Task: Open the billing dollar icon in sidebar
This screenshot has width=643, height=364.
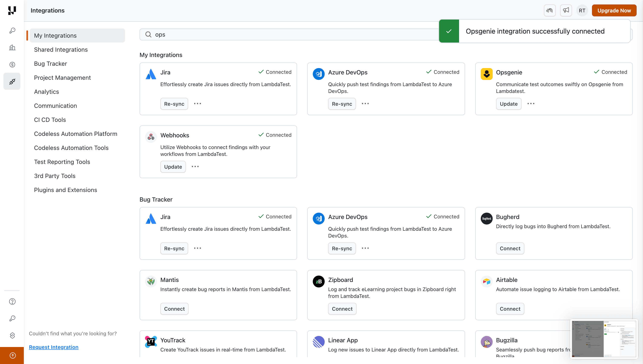Action: [12, 64]
